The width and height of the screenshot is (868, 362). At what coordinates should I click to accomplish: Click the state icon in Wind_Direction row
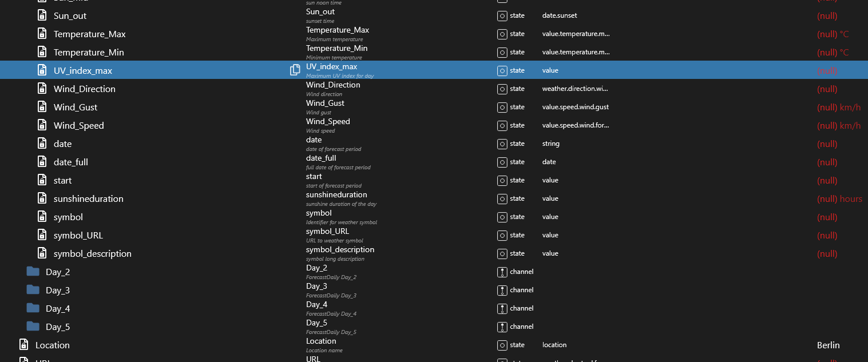point(502,89)
